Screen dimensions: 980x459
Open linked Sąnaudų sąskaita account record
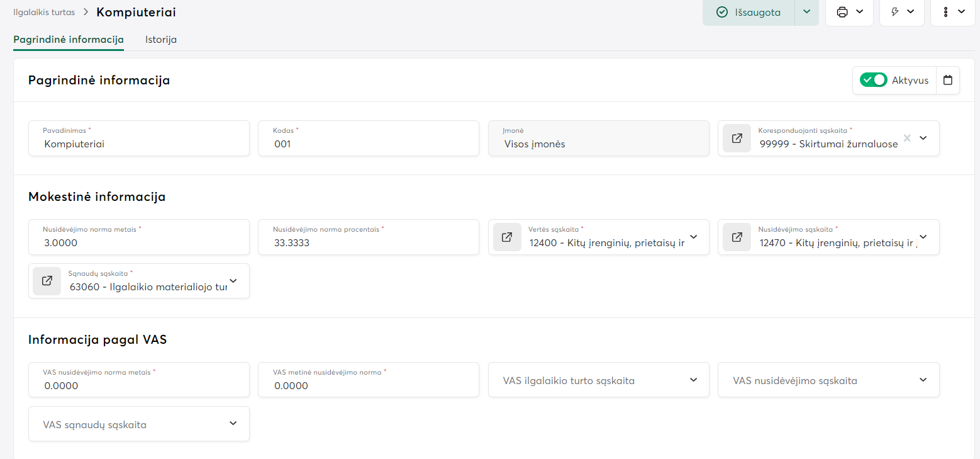click(47, 281)
